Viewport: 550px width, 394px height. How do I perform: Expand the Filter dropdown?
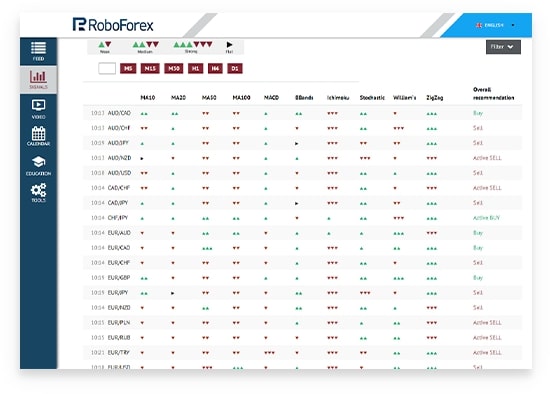(503, 47)
